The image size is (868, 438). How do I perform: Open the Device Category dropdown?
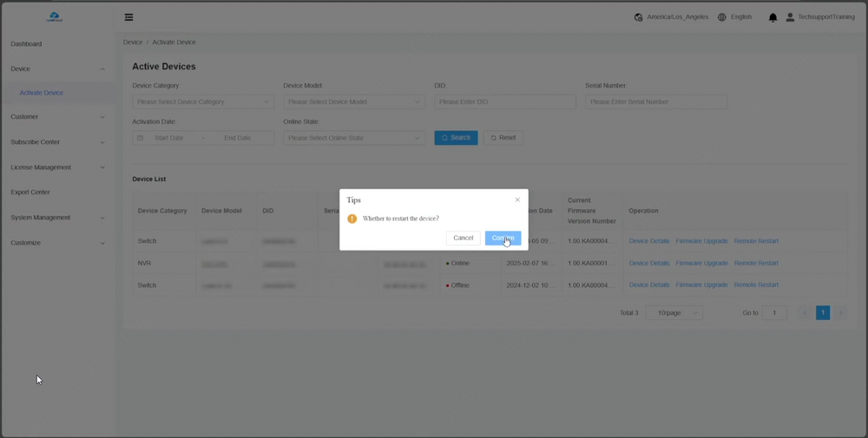[203, 101]
